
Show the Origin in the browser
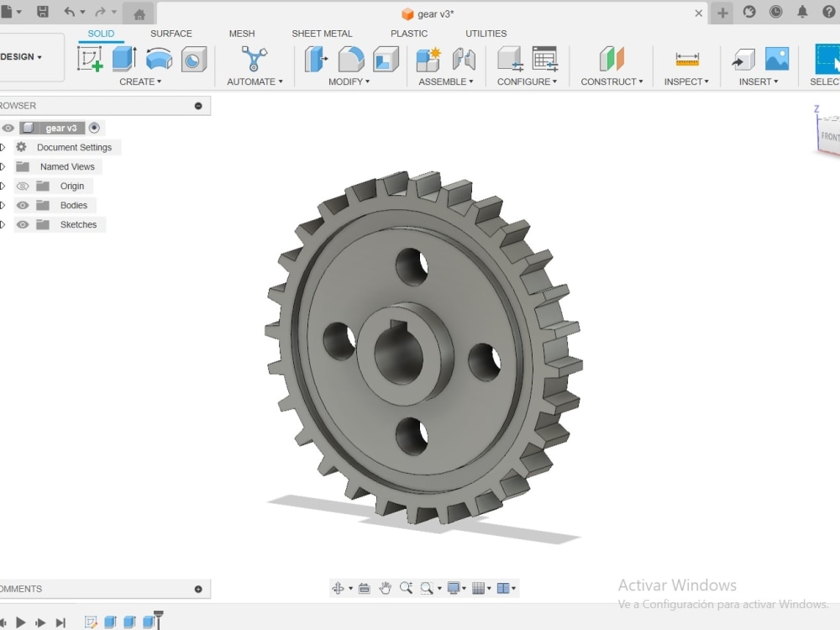pyautogui.click(x=23, y=186)
